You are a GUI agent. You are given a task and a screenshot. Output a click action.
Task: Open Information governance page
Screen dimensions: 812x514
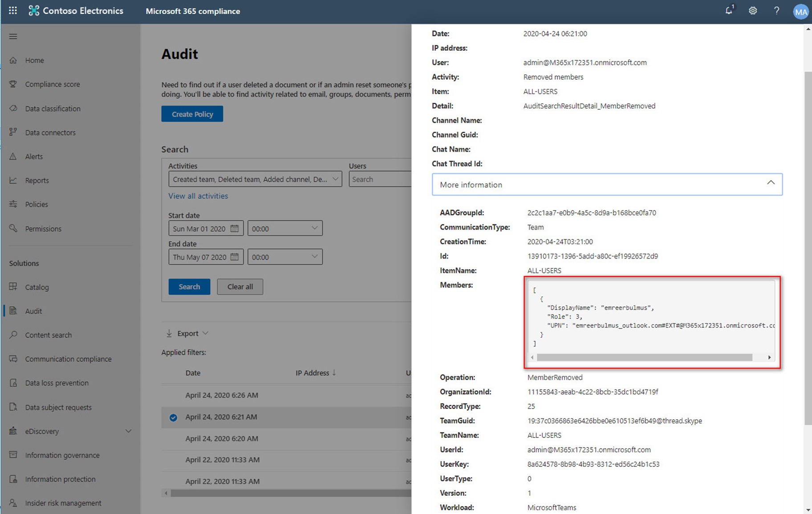coord(62,455)
